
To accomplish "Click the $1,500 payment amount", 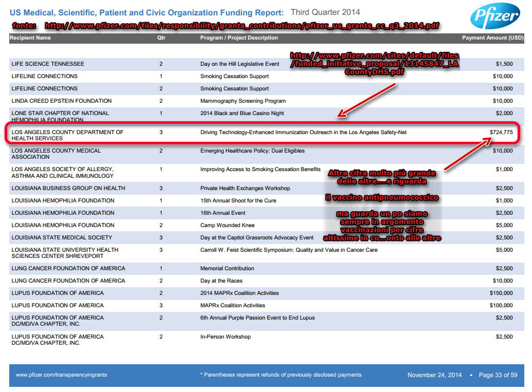I will [504, 64].
